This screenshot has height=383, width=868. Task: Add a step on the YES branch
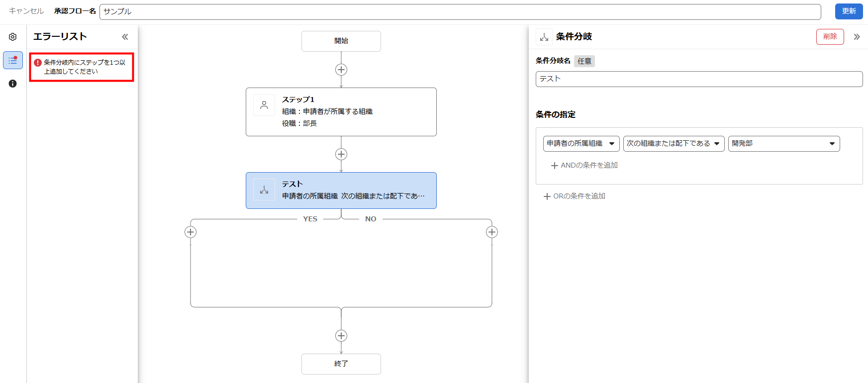click(191, 232)
